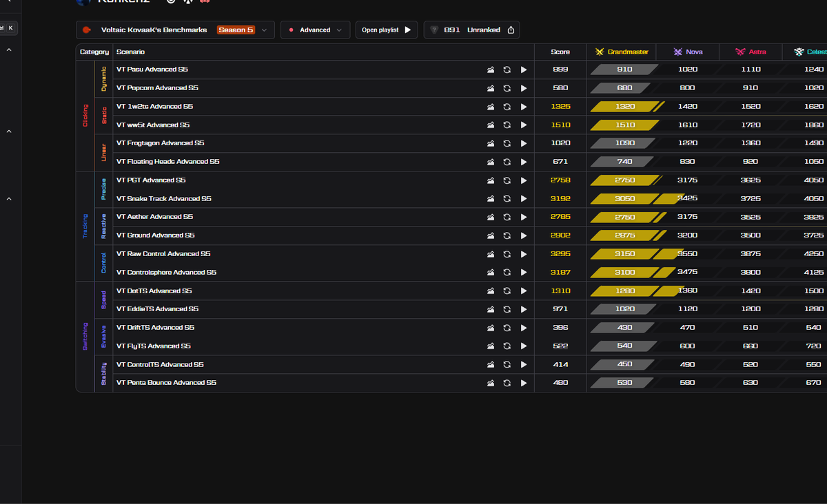The width and height of the screenshot is (827, 504).
Task: Open the chart icon for VT Frogtagon Advanced S5
Action: (x=491, y=143)
